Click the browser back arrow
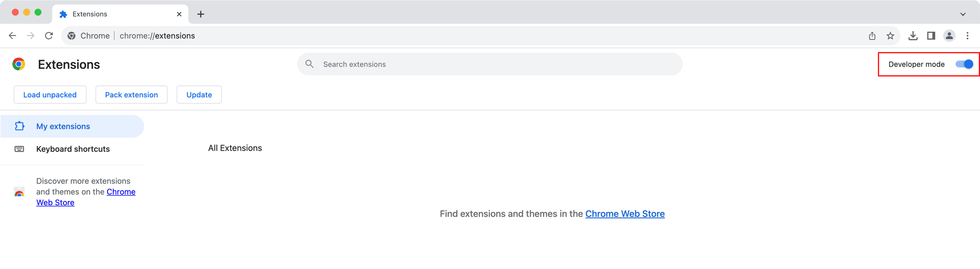Viewport: 980px width, 269px height. [12, 36]
